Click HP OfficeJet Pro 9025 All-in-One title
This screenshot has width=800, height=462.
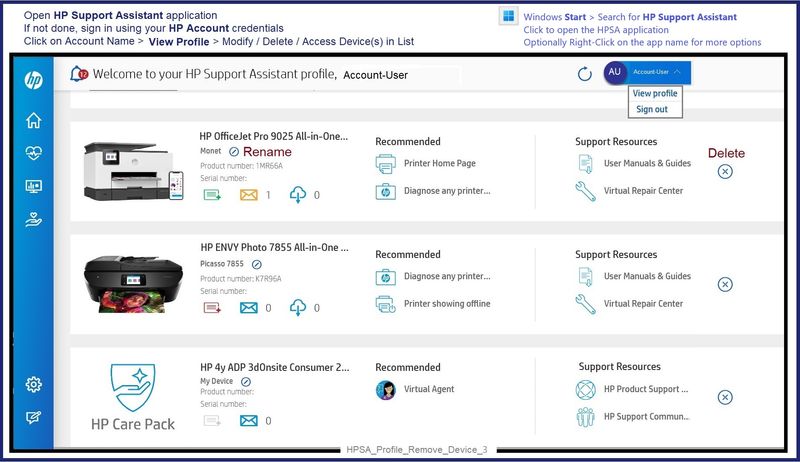click(x=273, y=136)
